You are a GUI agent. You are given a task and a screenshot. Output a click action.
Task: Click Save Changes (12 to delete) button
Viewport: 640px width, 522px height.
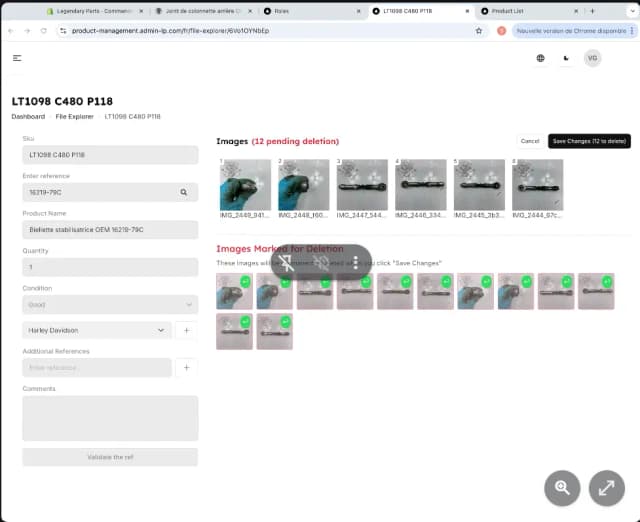(589, 141)
